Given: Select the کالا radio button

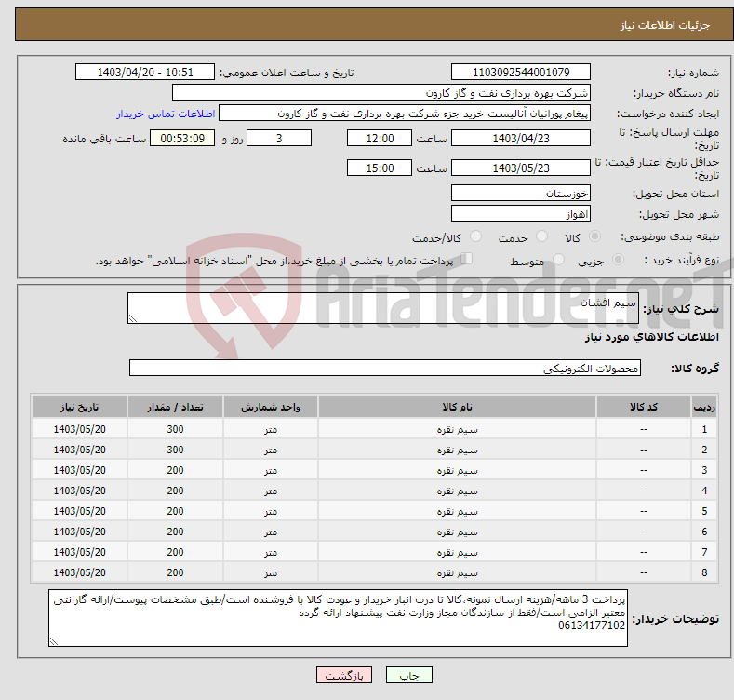Looking at the screenshot, I should 595,236.
